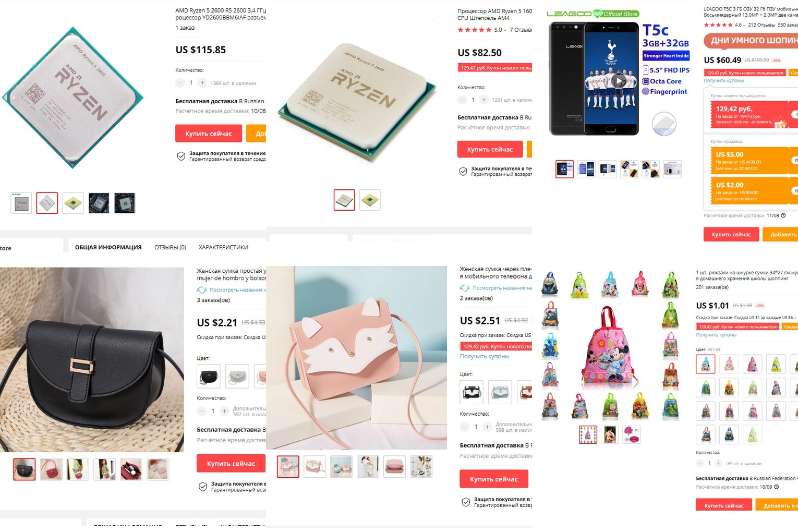Open the ХАРАКТЕРИСТИКИ tab
This screenshot has width=798, height=532.
click(223, 247)
